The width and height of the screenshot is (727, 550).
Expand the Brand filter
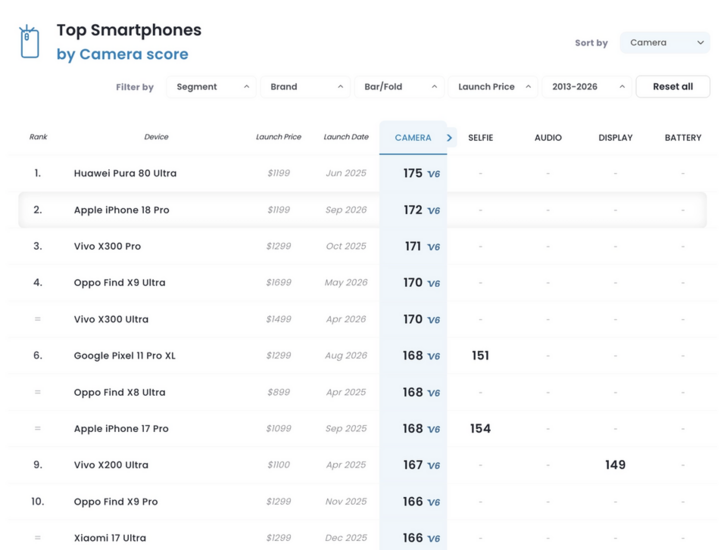coord(306,87)
